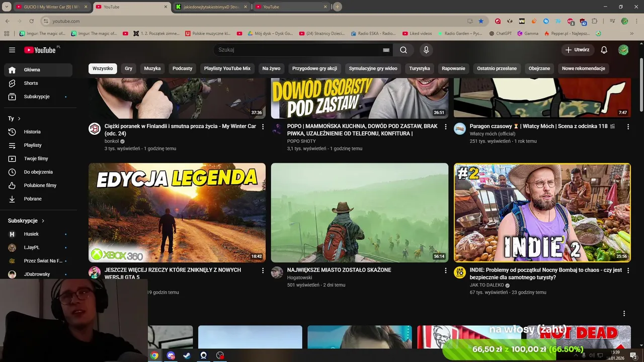
Task: Select the Turystyka chip
Action: [420, 68]
